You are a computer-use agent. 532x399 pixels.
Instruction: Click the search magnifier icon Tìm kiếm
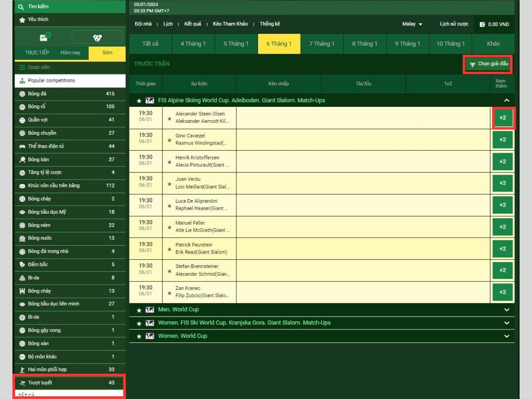pos(21,7)
